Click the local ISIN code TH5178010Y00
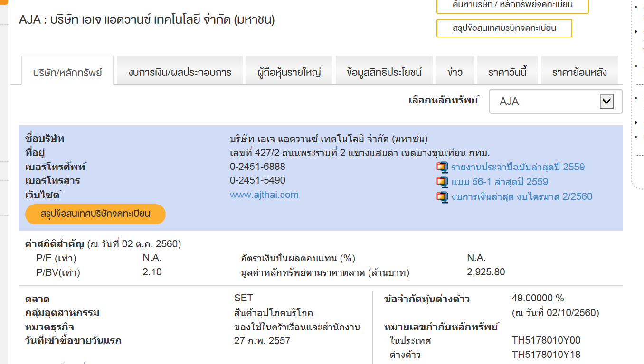 coord(546,340)
